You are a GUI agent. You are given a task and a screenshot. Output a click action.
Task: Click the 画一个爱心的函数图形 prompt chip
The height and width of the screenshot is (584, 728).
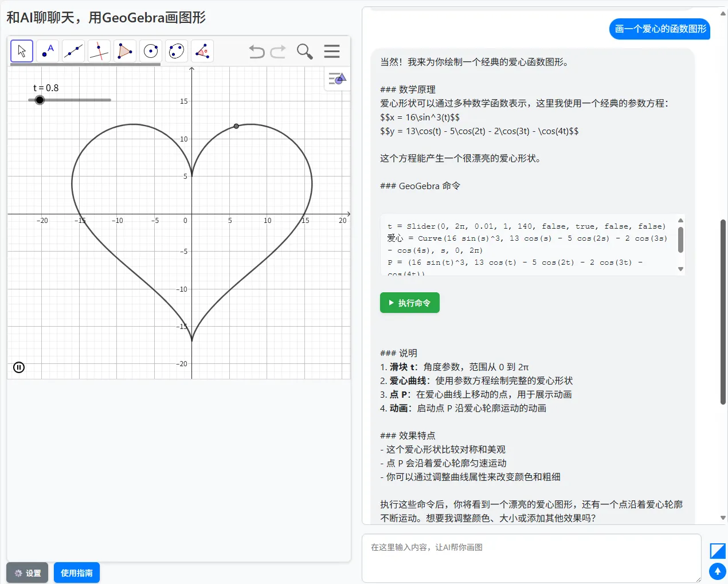tap(659, 29)
